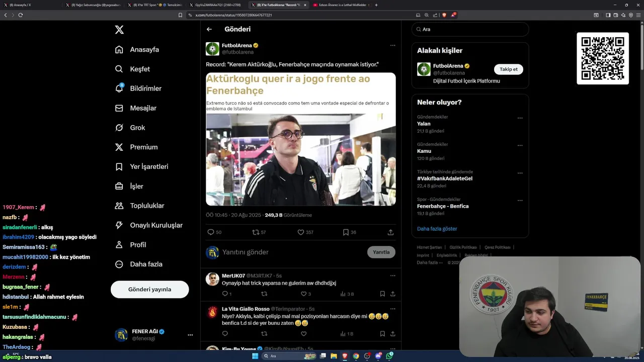644x362 pixels.
Task: Click the Yanıtla button
Action: (381, 252)
